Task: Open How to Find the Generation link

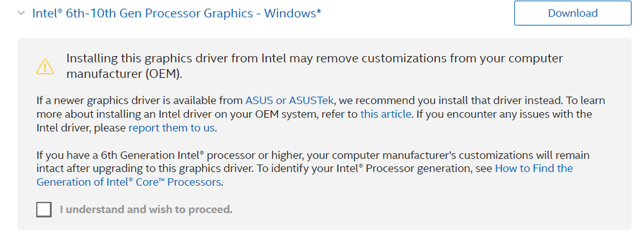Action: click(x=534, y=168)
